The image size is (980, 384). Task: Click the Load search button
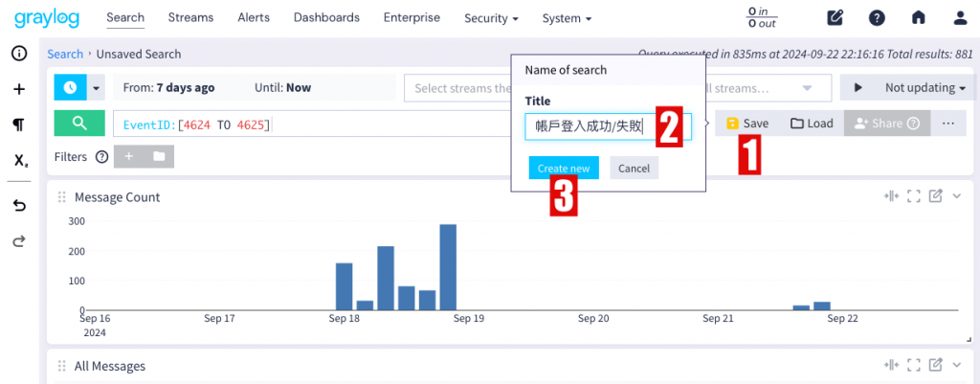pyautogui.click(x=812, y=124)
